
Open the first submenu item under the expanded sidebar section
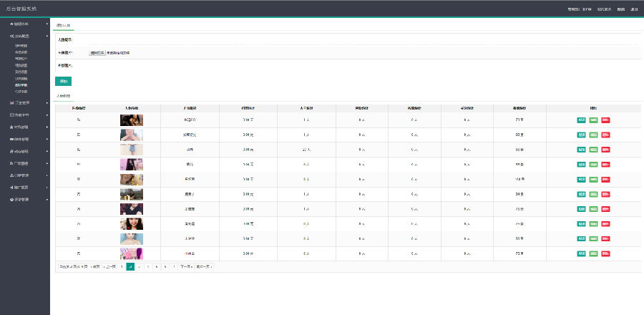point(21,46)
